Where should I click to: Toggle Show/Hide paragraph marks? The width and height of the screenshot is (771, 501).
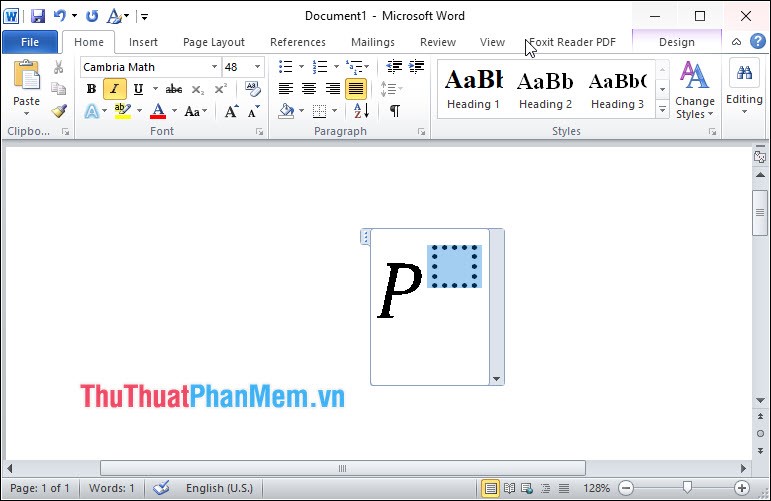pos(394,111)
